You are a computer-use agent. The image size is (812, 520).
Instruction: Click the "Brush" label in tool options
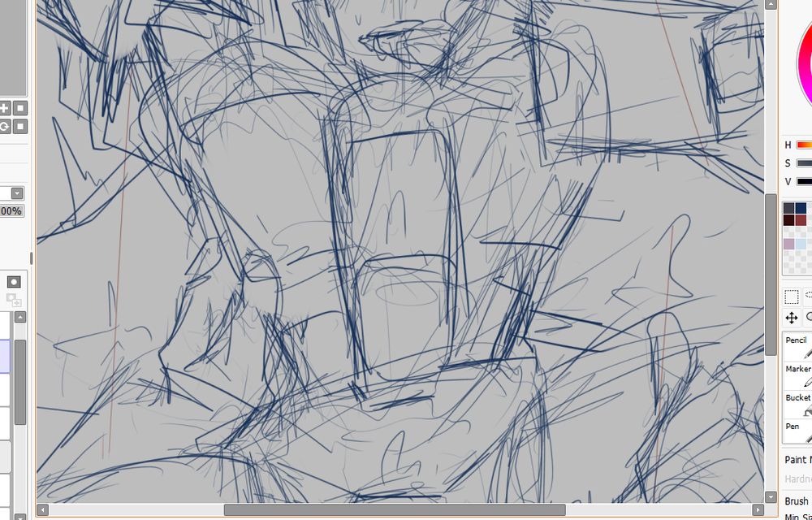click(x=796, y=500)
